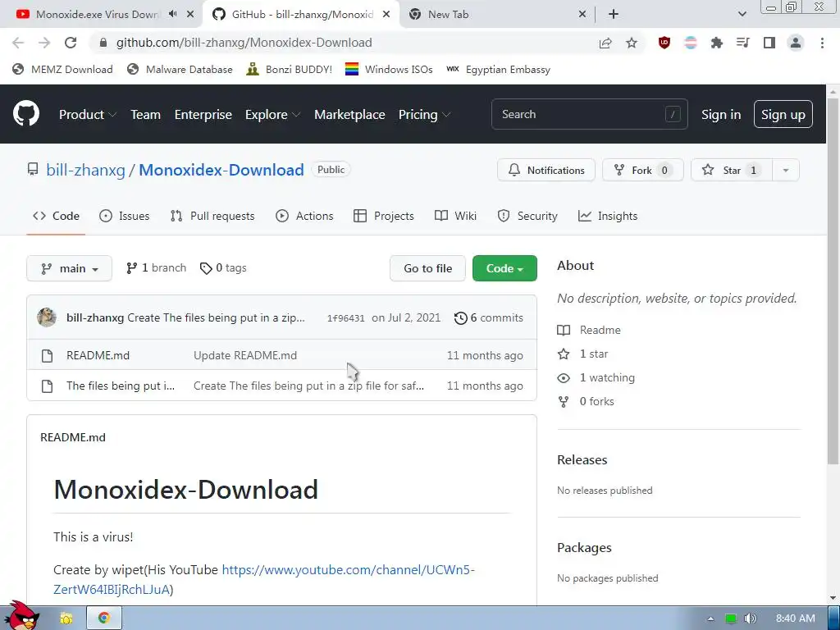Open the Malware Database bookmark
840x630 pixels.
point(180,70)
